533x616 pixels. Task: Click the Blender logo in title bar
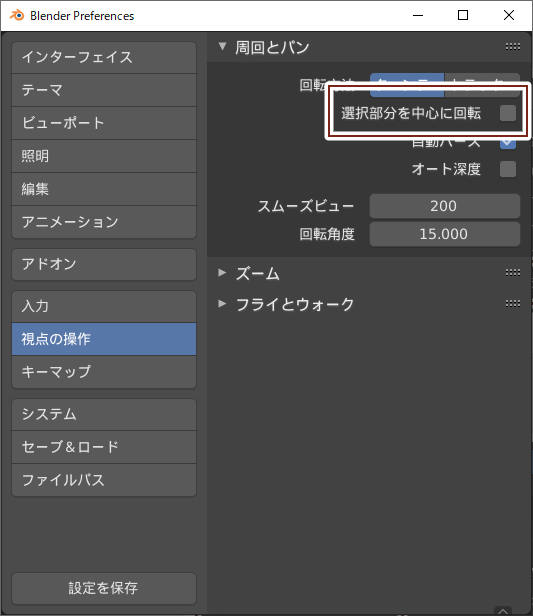[17, 15]
